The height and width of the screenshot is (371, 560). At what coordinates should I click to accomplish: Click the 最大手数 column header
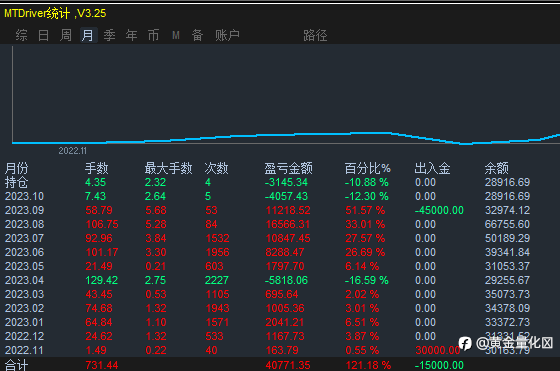tap(168, 168)
